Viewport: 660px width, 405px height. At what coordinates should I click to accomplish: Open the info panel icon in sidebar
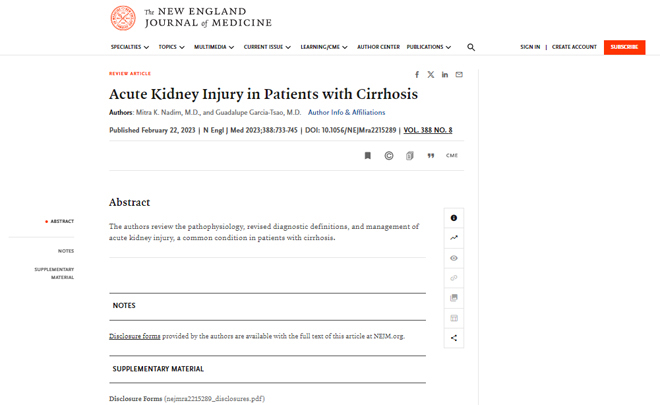click(x=454, y=218)
